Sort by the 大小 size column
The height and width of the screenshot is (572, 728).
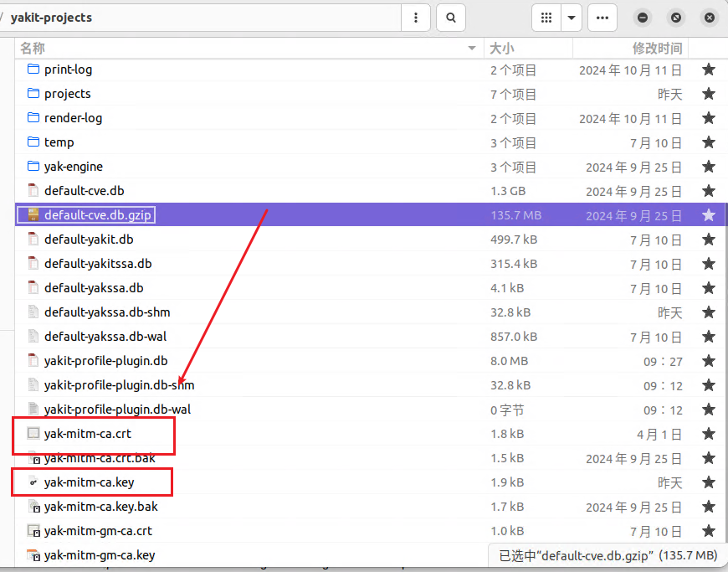[502, 49]
